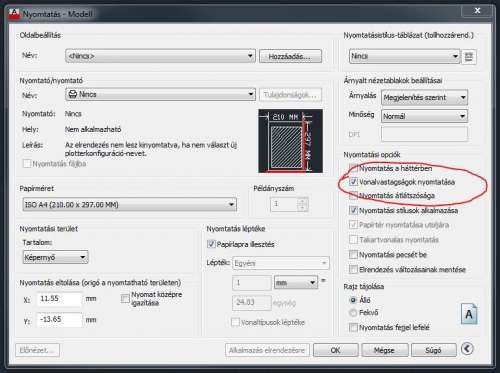Close the Nyomtatás dialog window
The image size is (500, 373).
tap(477, 11)
